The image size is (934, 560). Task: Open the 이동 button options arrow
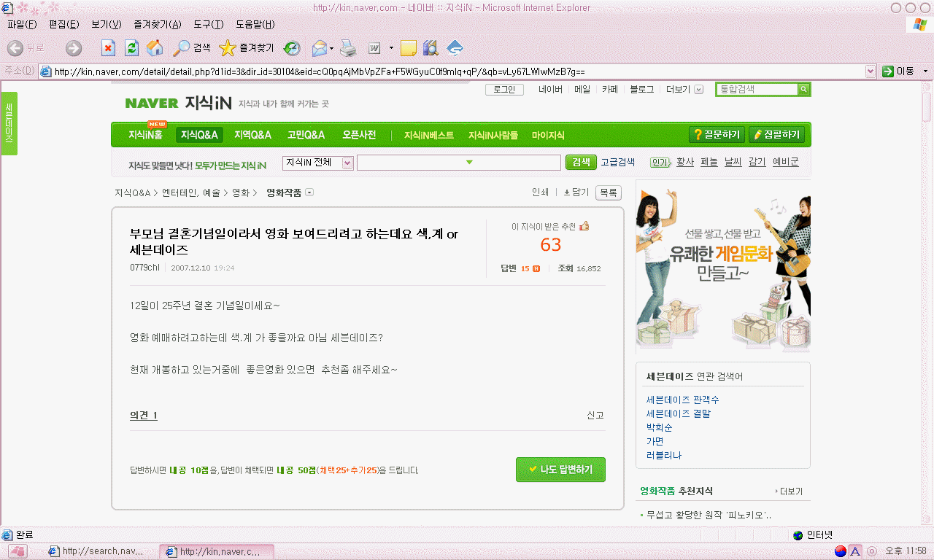925,71
